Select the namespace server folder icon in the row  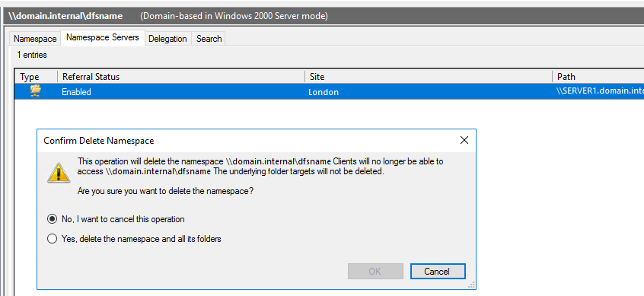(x=36, y=91)
